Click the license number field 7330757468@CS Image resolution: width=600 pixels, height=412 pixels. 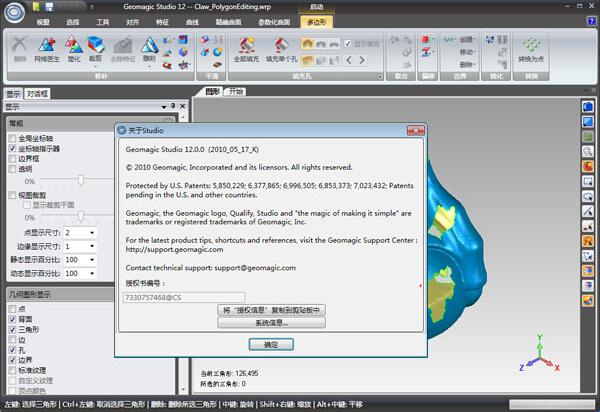click(184, 297)
